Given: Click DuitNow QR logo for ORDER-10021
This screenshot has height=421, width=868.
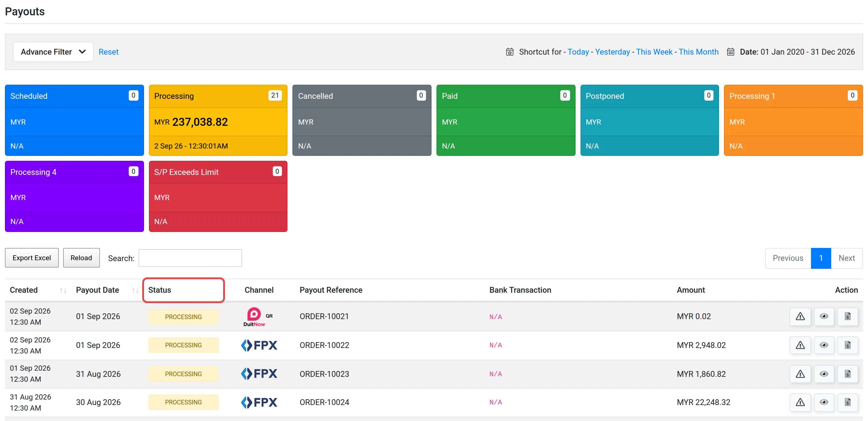Looking at the screenshot, I should 258,317.
